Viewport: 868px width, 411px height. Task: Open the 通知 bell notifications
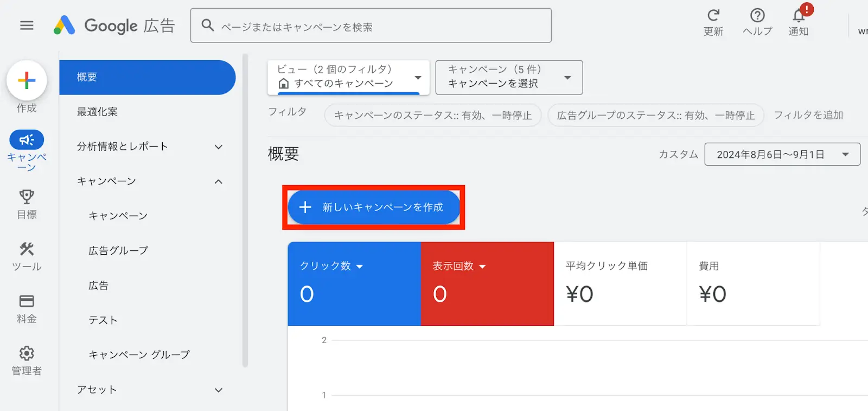coord(799,15)
